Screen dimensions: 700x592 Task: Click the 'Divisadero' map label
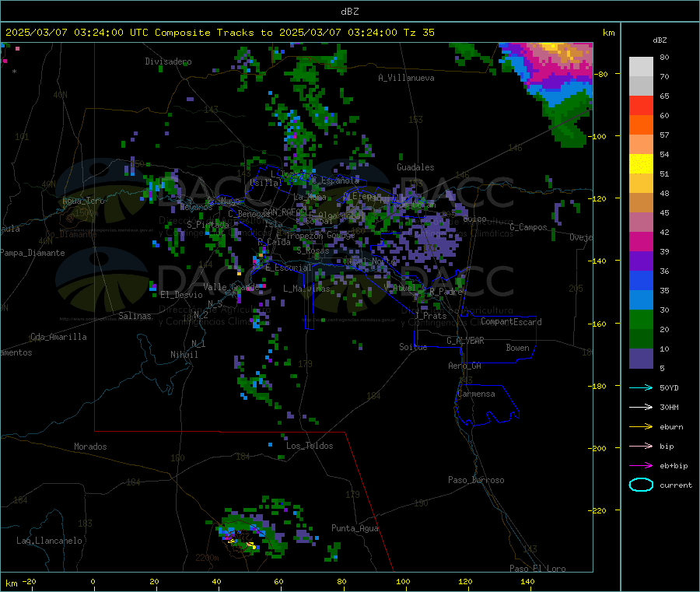(x=168, y=61)
